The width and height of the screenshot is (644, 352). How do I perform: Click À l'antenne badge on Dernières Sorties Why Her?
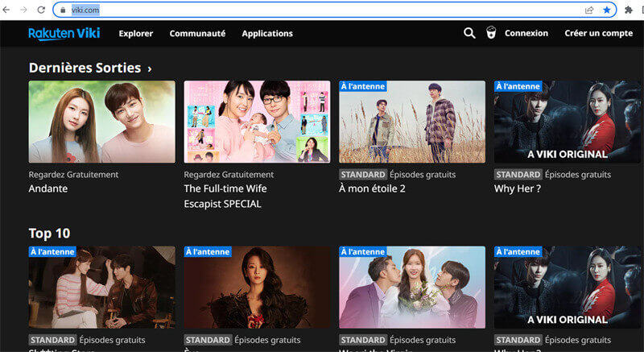tap(518, 86)
